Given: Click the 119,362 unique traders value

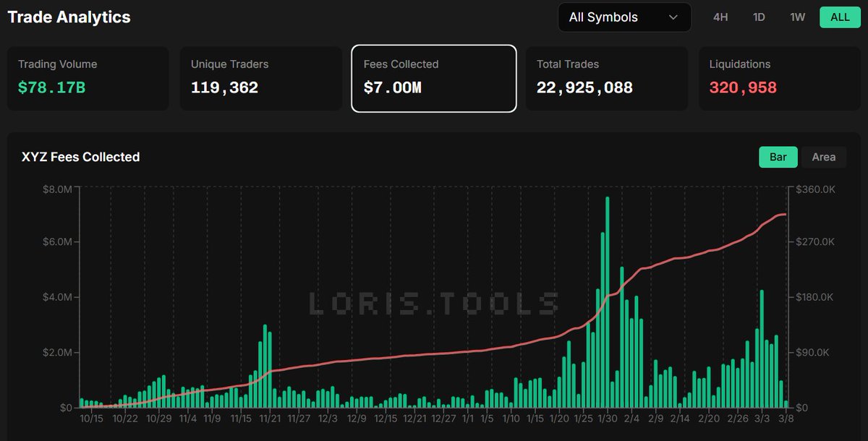Looking at the screenshot, I should [x=224, y=88].
